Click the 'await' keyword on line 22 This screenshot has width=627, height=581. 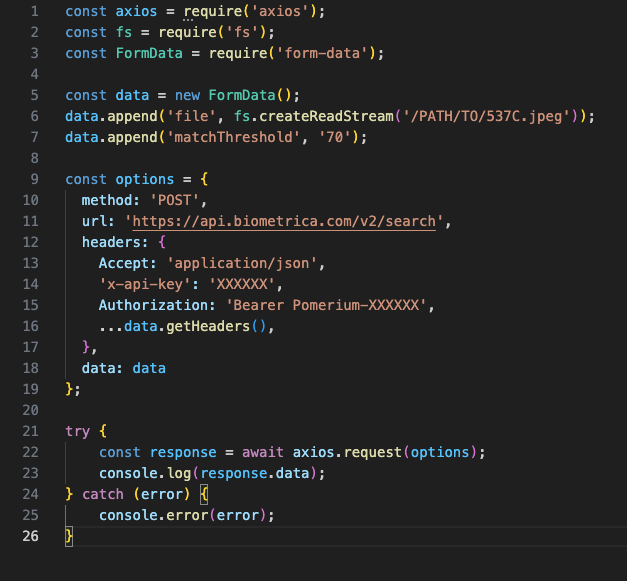click(263, 452)
